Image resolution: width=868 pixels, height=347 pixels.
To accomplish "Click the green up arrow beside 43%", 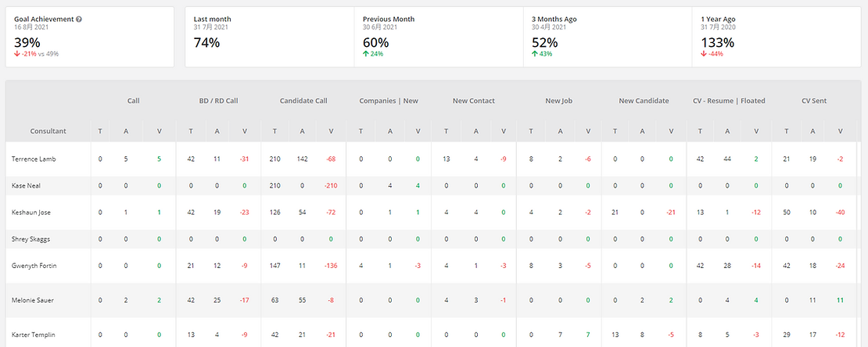I will tap(535, 54).
